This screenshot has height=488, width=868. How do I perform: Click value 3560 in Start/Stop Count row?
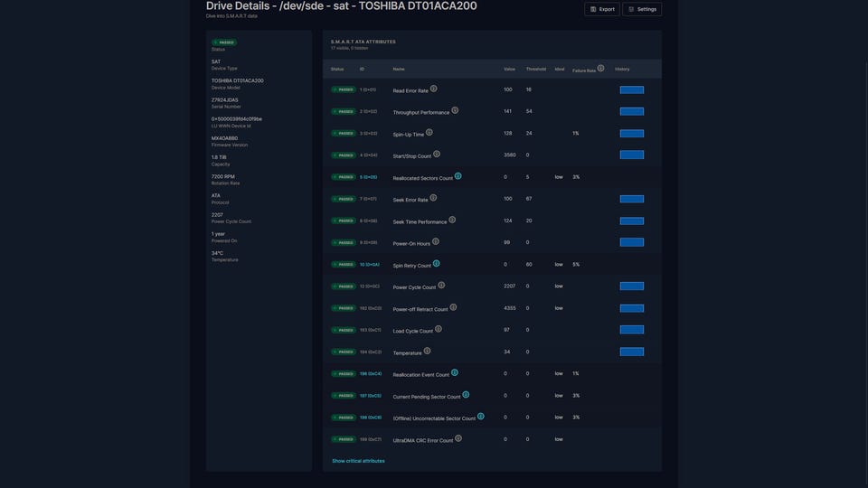510,155
